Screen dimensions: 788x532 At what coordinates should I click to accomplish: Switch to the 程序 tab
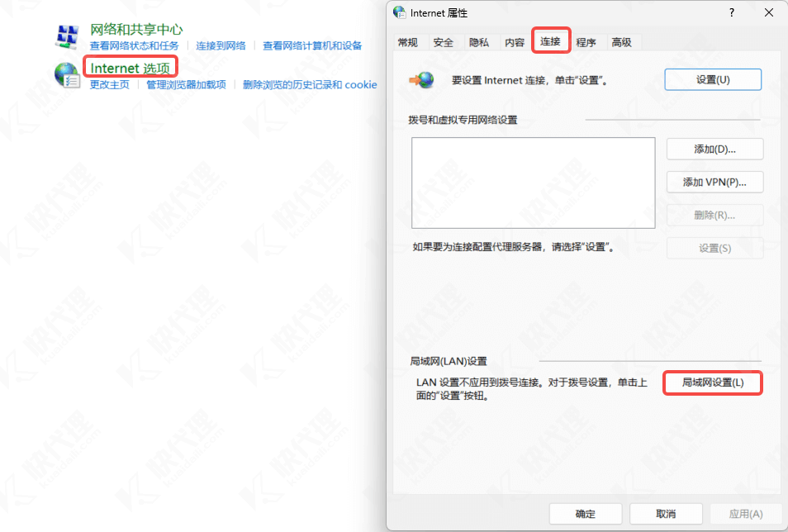pos(586,41)
